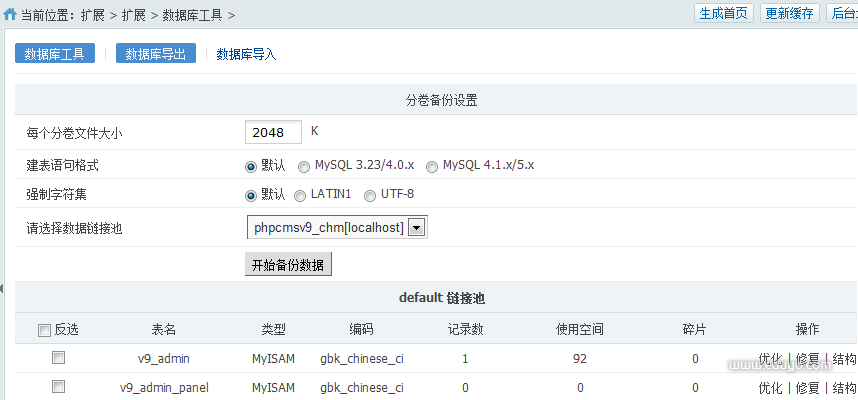858x400 pixels.
Task: Click 修复 link for the v9_admin table
Action: pos(807,359)
